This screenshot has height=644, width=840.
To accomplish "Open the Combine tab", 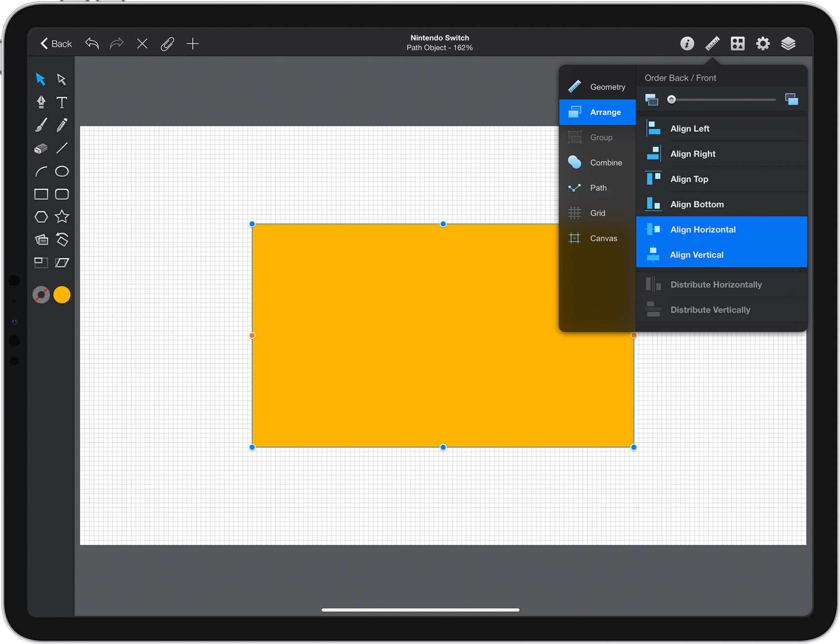I will (597, 162).
